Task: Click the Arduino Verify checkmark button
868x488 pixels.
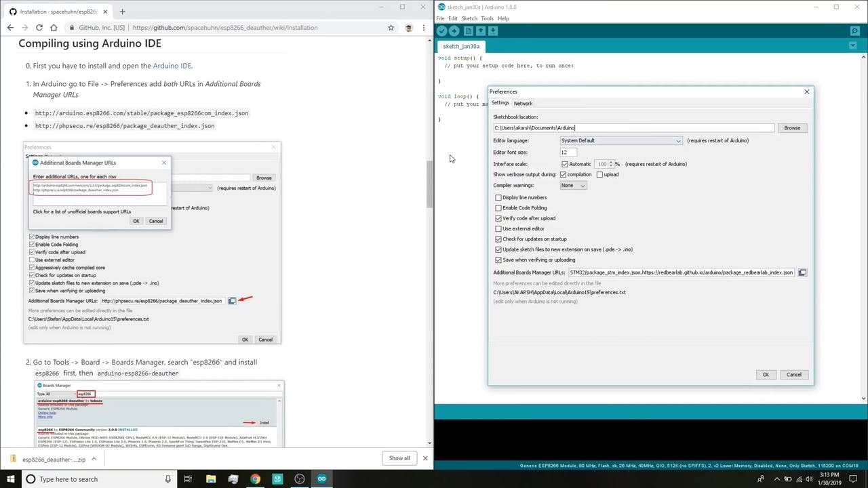Action: click(442, 31)
